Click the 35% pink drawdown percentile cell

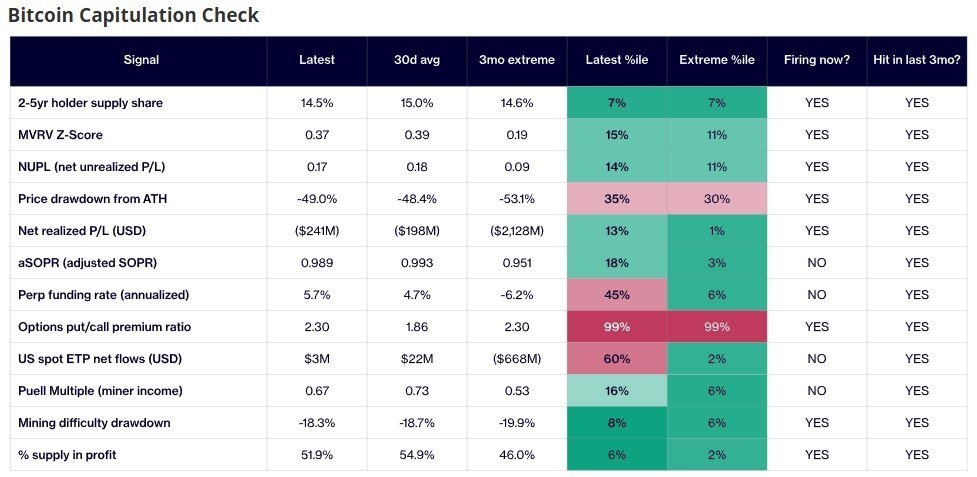tap(617, 199)
